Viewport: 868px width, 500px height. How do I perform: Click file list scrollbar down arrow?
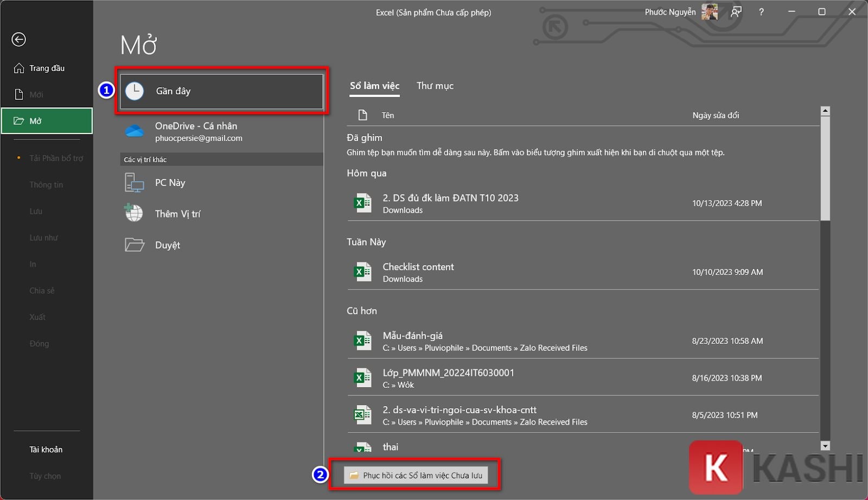(825, 446)
